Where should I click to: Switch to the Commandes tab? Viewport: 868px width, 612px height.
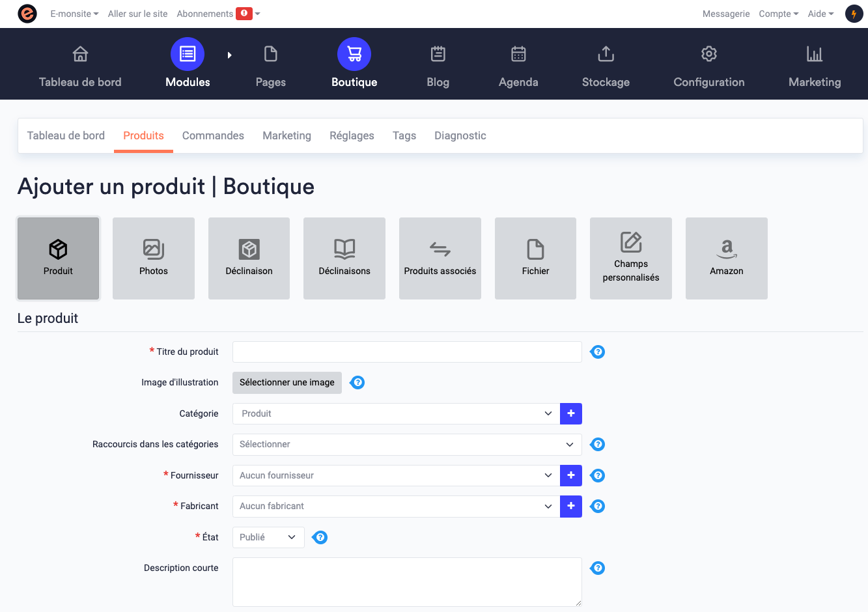click(x=213, y=135)
